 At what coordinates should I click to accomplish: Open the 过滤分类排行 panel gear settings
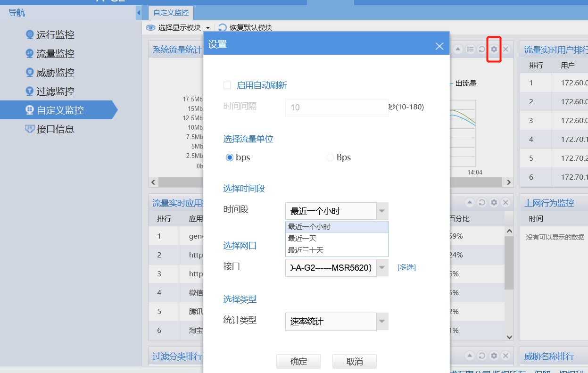coord(494,356)
